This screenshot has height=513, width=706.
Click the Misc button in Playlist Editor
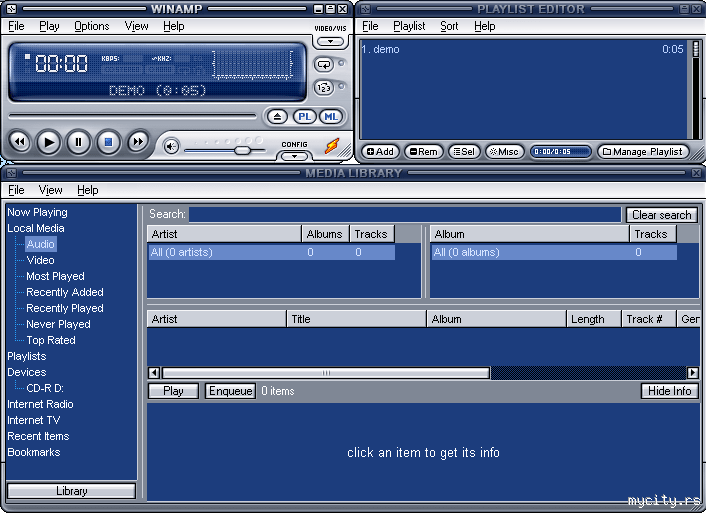point(504,152)
